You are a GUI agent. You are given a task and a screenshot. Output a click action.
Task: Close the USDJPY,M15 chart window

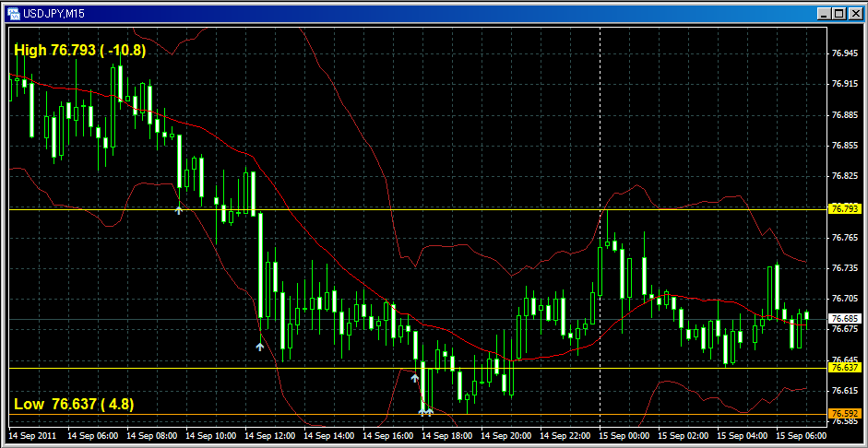(854, 12)
